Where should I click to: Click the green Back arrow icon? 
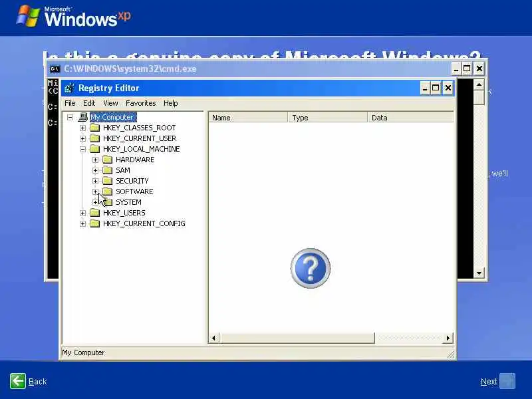pyautogui.click(x=18, y=381)
